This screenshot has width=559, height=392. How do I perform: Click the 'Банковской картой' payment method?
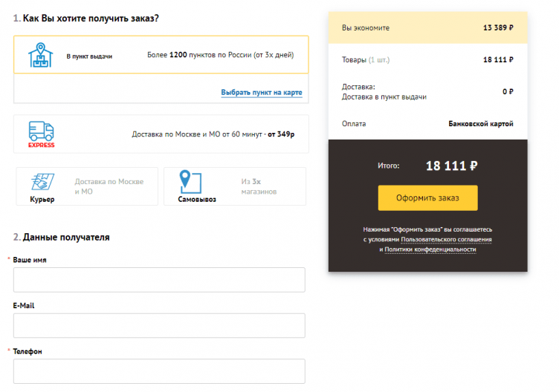[480, 124]
